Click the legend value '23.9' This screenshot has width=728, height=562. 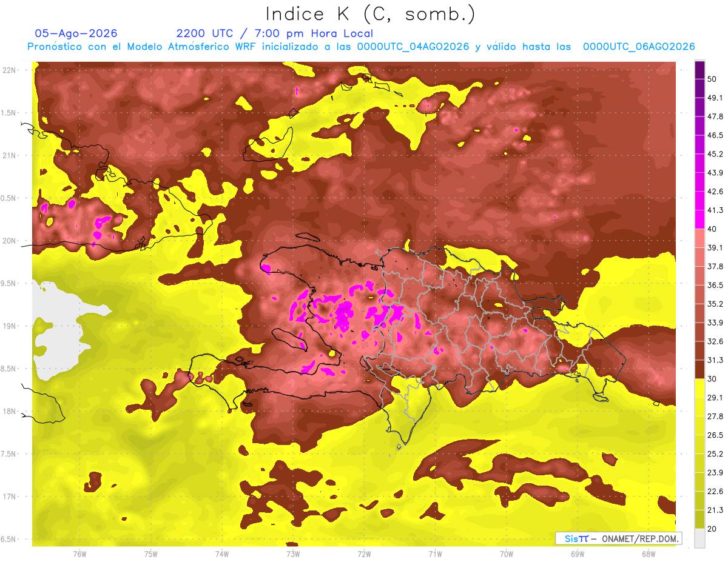715,473
